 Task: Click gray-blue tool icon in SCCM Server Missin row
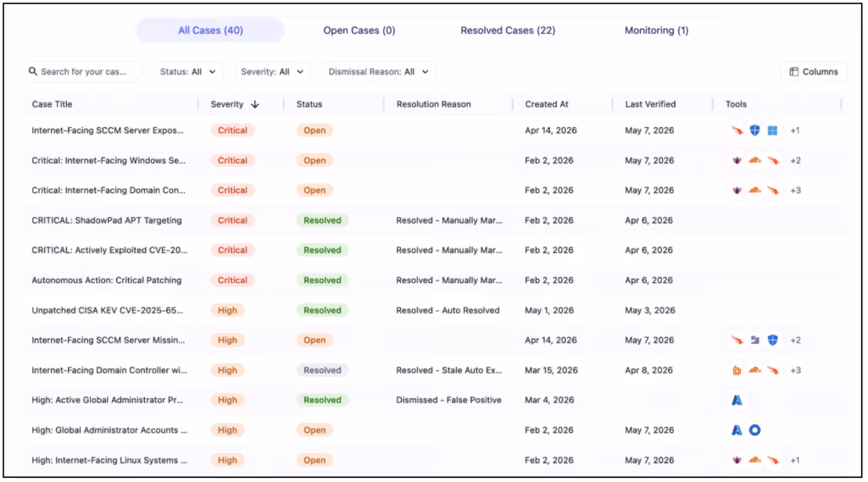(754, 341)
